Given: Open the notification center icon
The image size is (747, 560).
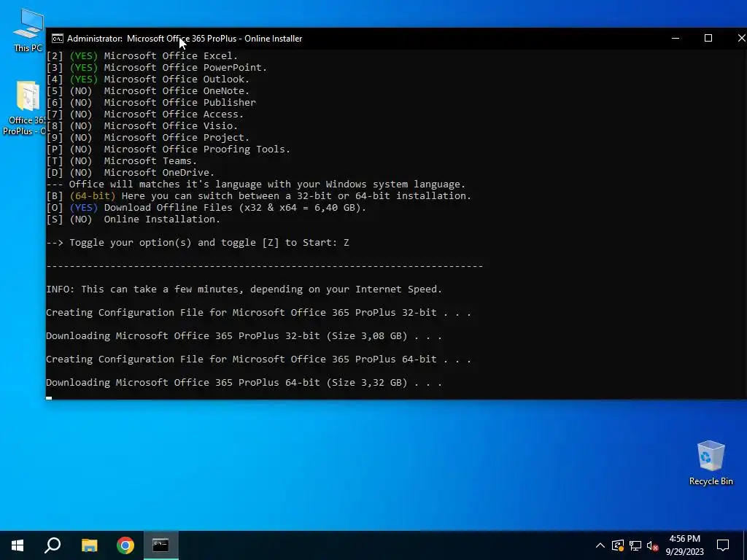Looking at the screenshot, I should [x=723, y=545].
